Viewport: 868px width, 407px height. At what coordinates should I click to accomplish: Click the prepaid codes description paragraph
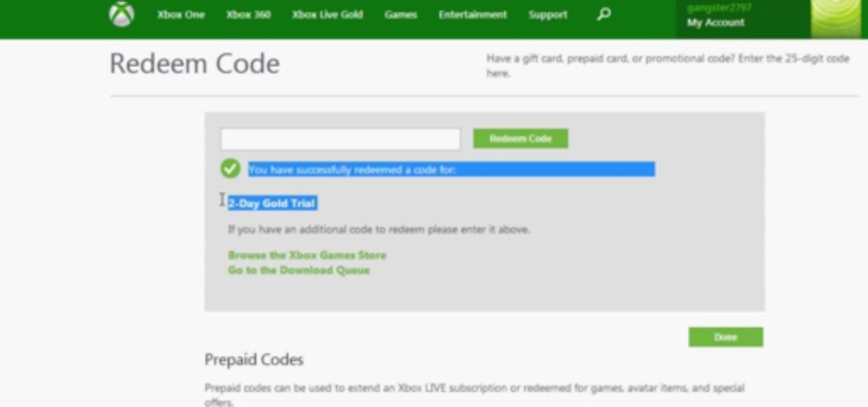point(475,395)
